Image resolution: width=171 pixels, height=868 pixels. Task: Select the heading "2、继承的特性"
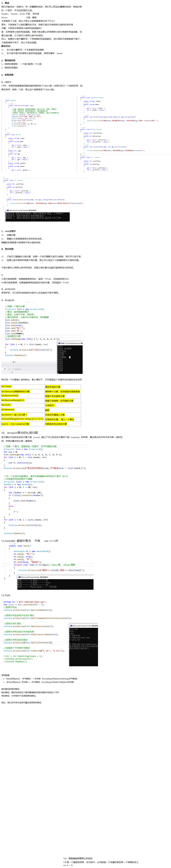pos(8,61)
